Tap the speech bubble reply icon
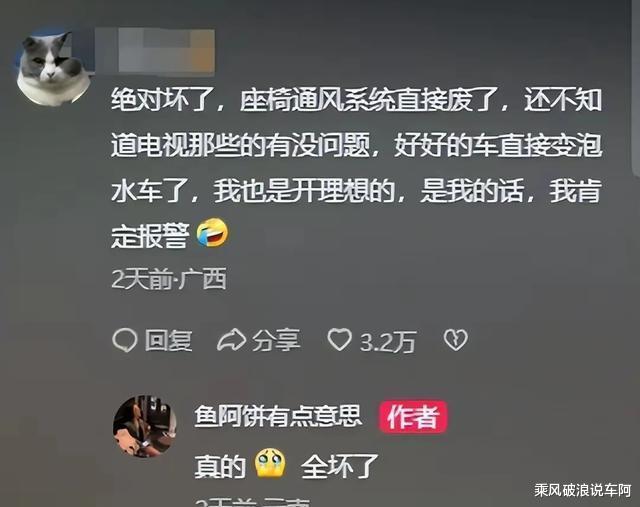This screenshot has width=640, height=507. pos(124,340)
